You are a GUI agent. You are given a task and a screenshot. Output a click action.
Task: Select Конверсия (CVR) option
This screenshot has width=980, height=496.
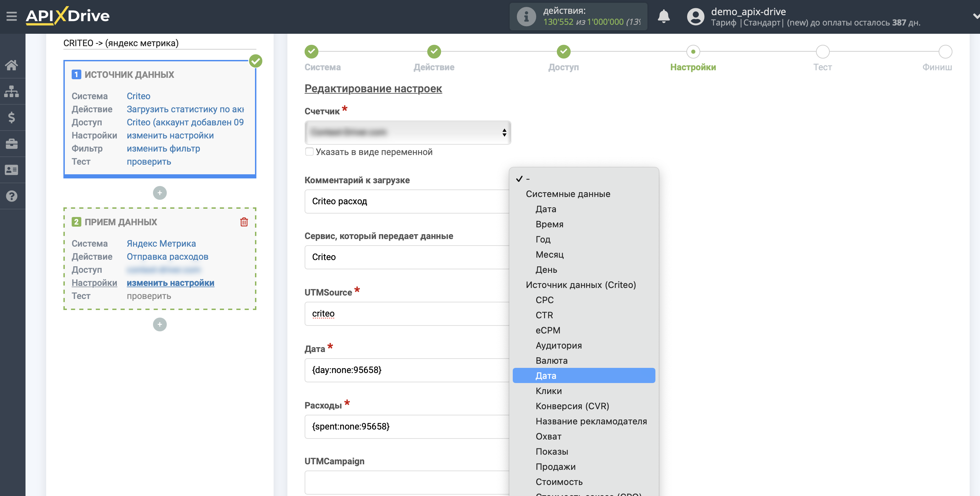(x=584, y=406)
